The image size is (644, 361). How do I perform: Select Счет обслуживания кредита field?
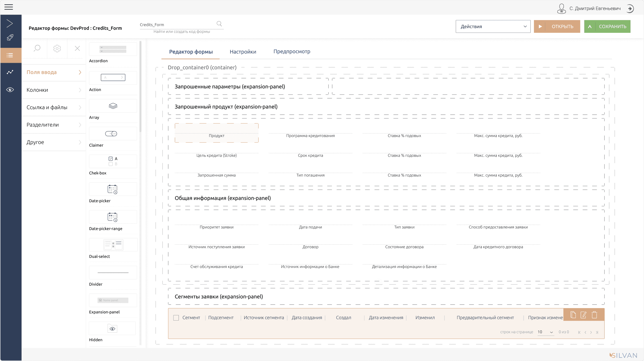click(216, 264)
